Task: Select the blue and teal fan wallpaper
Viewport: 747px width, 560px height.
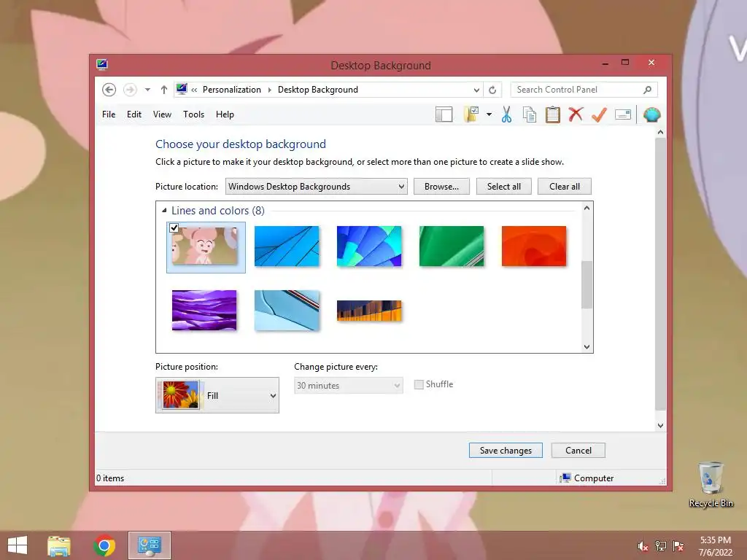Action: pos(369,246)
